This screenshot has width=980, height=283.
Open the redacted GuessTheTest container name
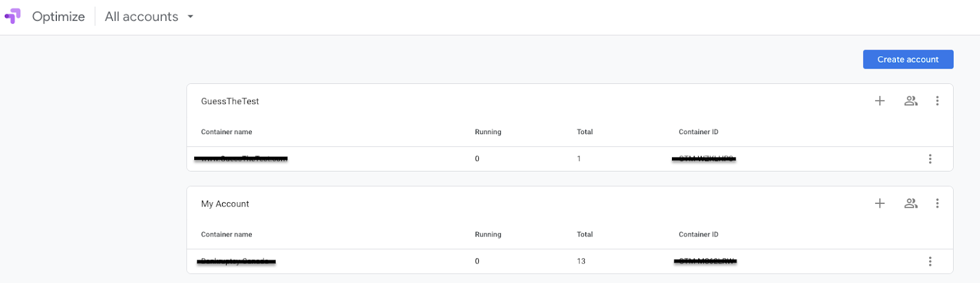coord(241,159)
